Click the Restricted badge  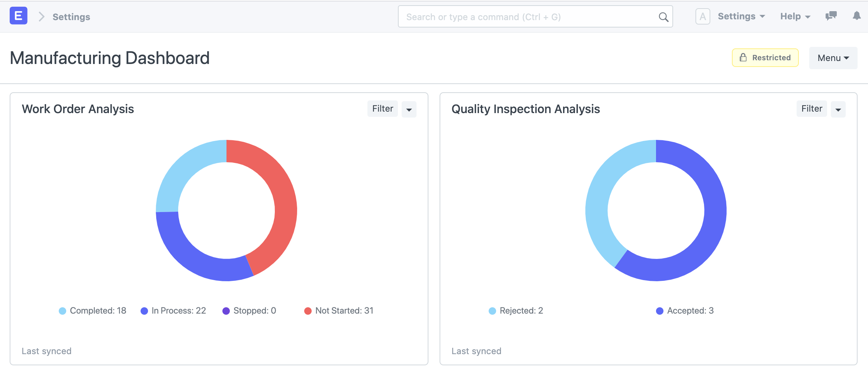765,58
